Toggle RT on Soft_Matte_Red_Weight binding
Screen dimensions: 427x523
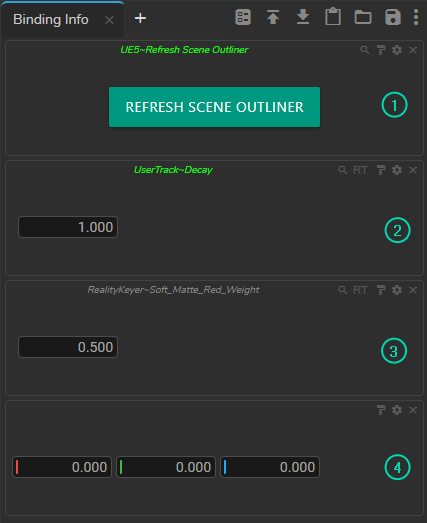point(360,290)
